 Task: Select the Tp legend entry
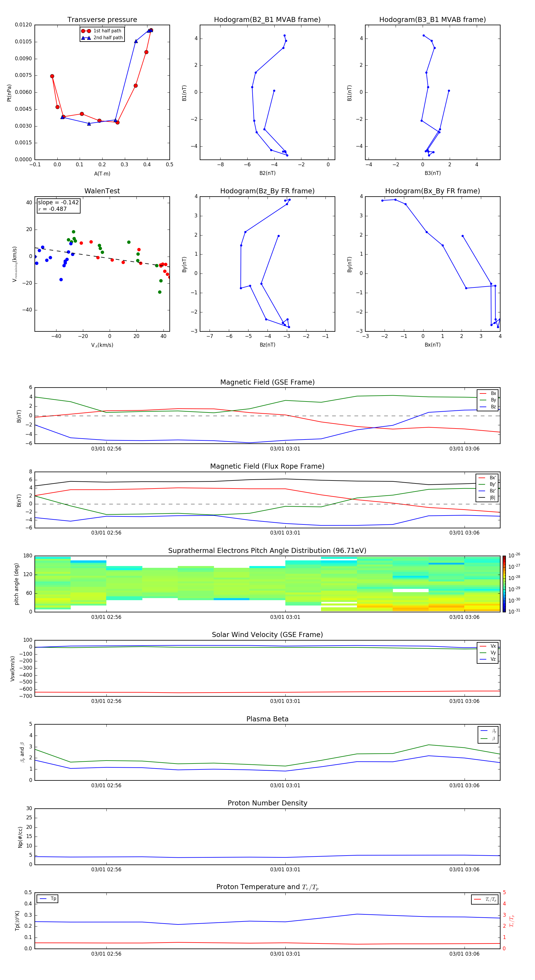[48, 899]
